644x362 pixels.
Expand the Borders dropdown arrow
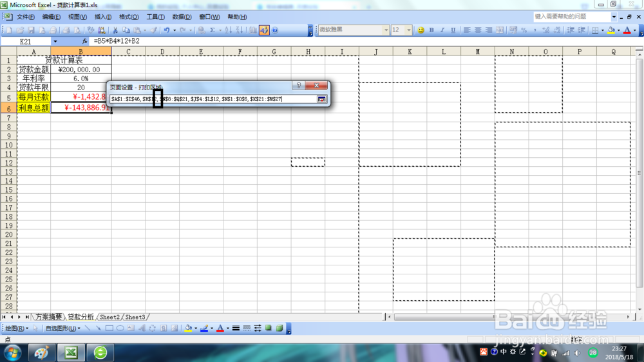click(x=603, y=30)
